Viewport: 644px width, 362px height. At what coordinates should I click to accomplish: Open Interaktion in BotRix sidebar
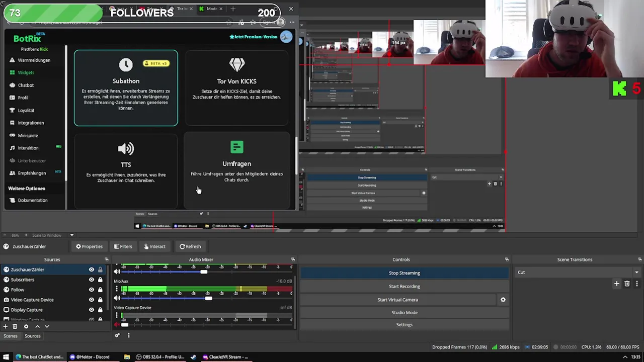pyautogui.click(x=28, y=148)
